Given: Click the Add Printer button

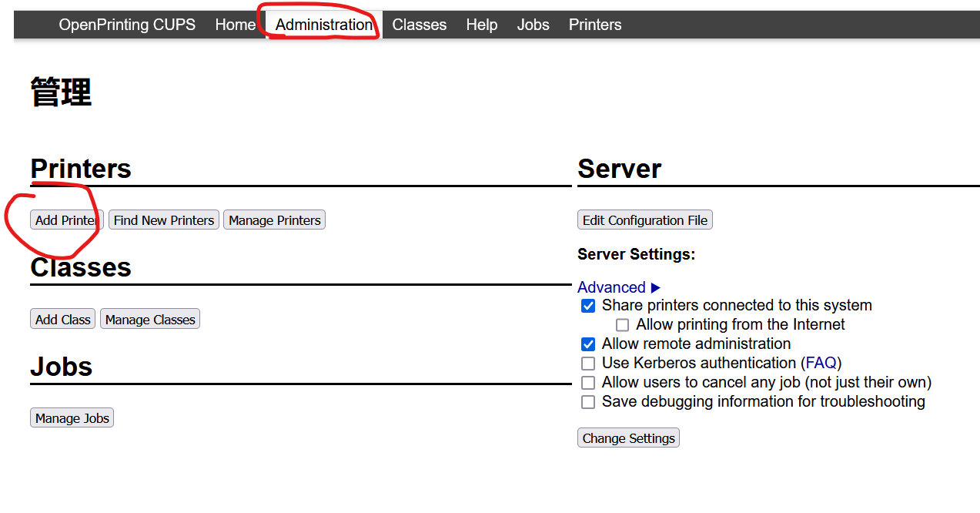Looking at the screenshot, I should [x=66, y=220].
